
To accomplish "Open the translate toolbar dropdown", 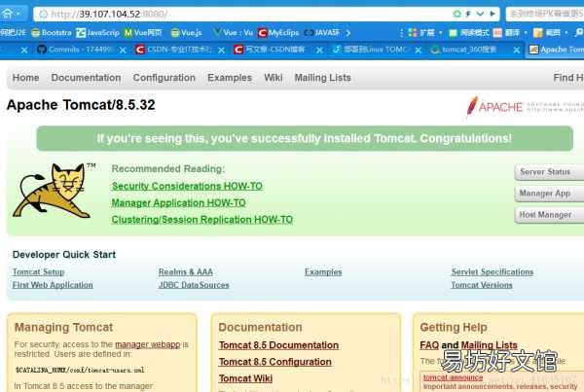I will coord(526,33).
